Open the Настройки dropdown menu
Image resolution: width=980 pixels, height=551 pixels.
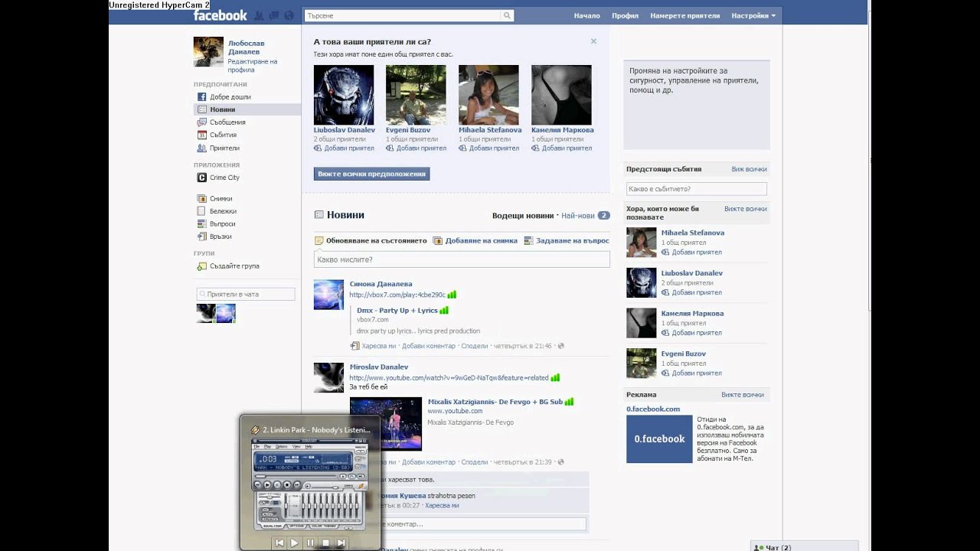753,15
